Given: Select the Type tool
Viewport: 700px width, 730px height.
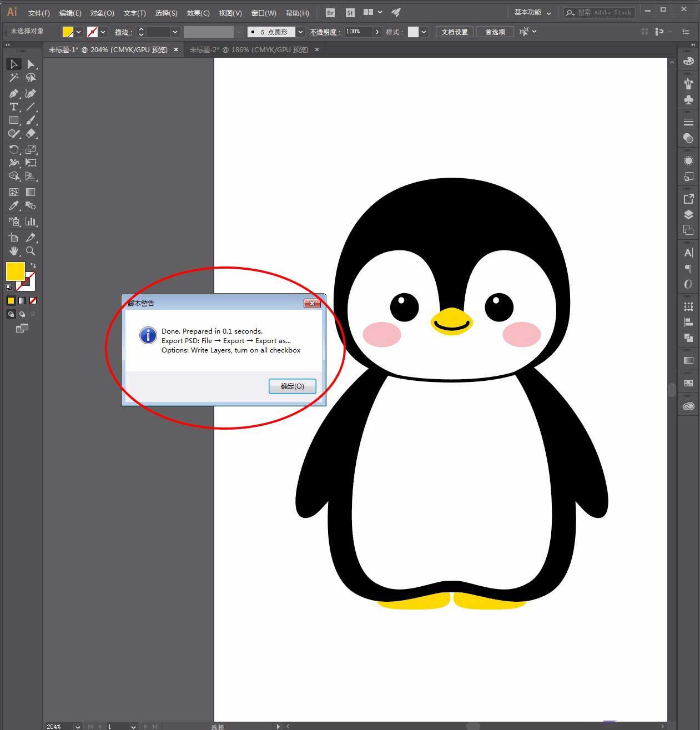Looking at the screenshot, I should point(13,107).
